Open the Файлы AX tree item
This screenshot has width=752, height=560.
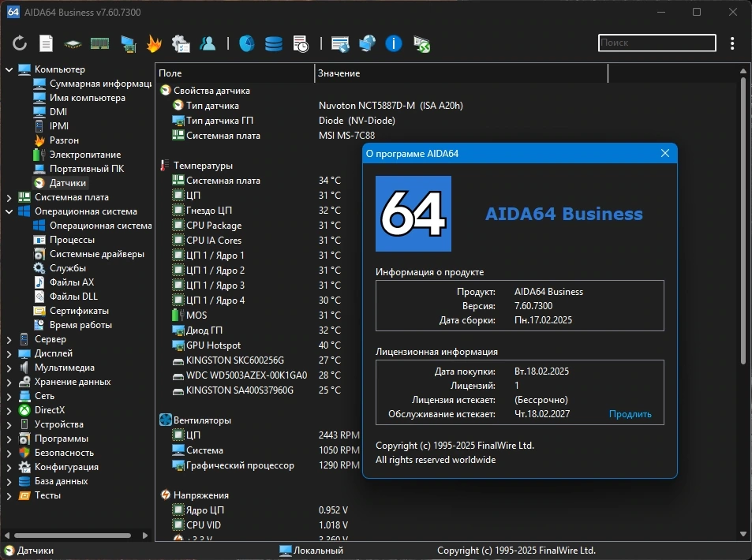pos(64,282)
